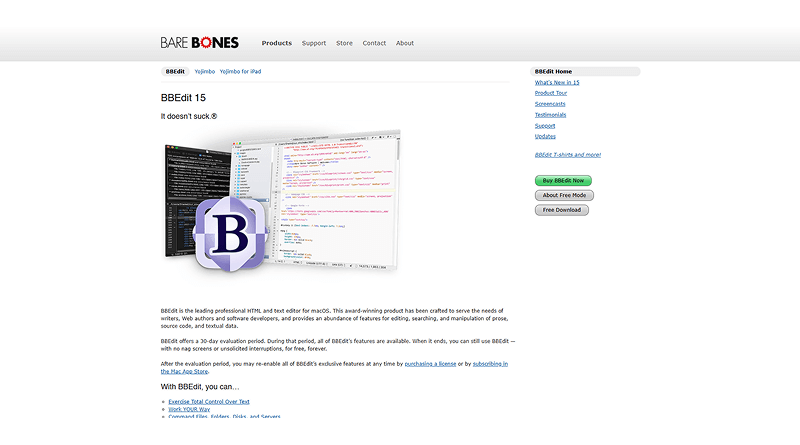Open Command Files, Folders, Disks link
800x445 pixels.
tap(224, 416)
